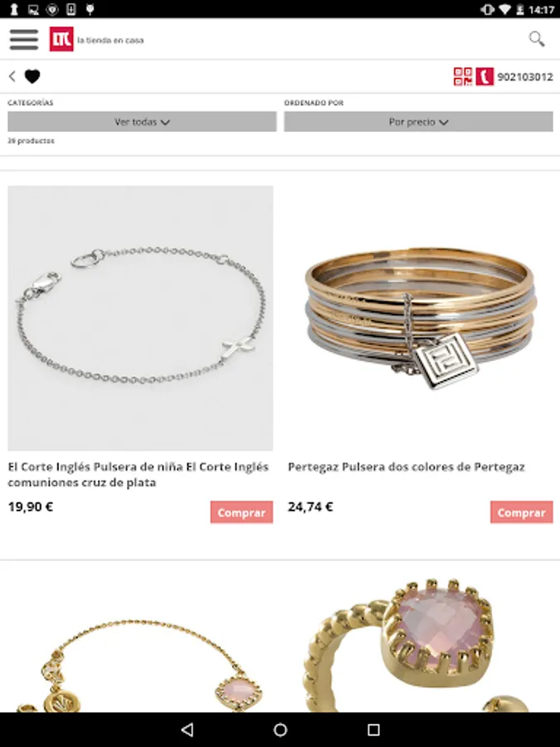
Task: Tap the La Tienda en Casa logo
Action: coord(97,40)
